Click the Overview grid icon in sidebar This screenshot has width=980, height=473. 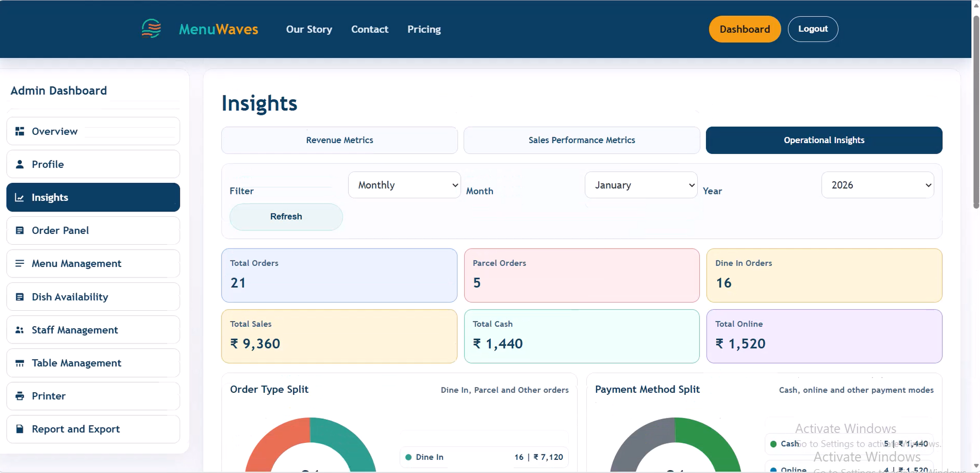point(20,131)
